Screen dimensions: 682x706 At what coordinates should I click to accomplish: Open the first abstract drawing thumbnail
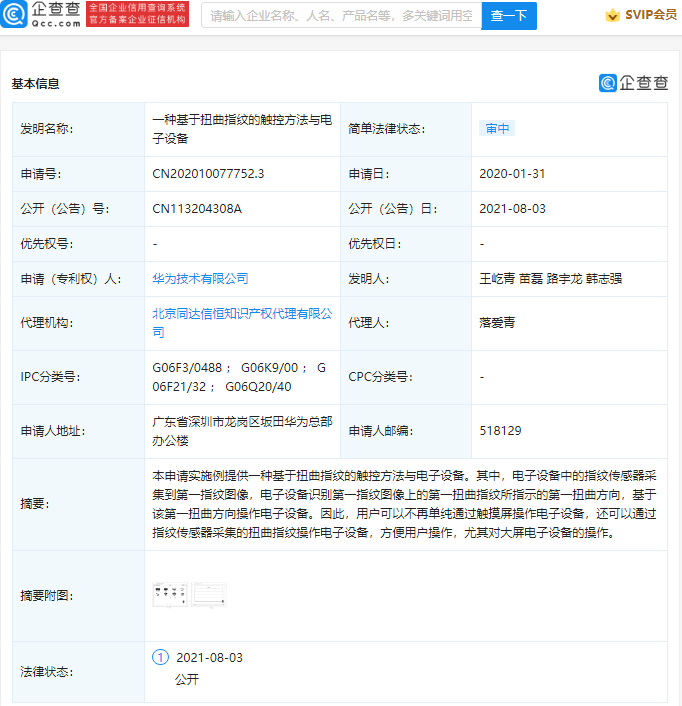(x=170, y=595)
